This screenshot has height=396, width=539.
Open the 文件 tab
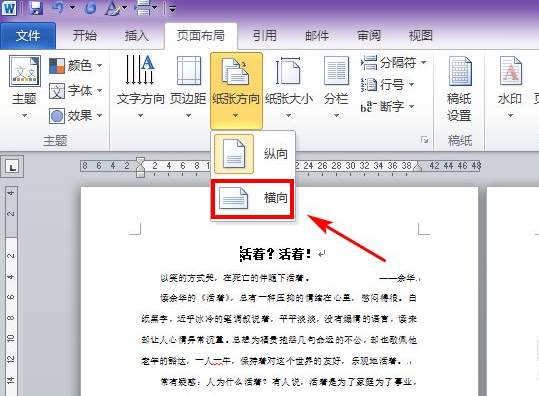pyautogui.click(x=28, y=36)
